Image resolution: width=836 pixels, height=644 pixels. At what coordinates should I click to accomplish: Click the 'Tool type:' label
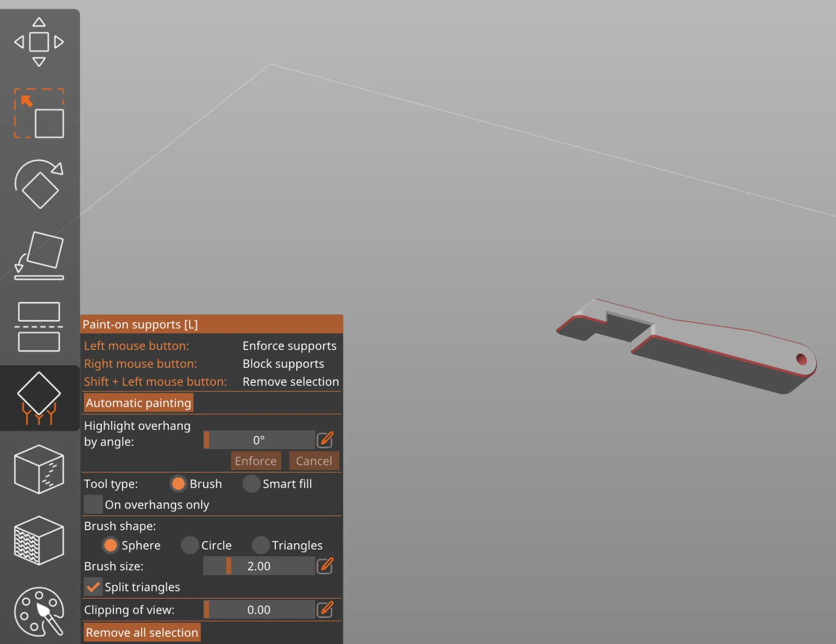tap(111, 484)
